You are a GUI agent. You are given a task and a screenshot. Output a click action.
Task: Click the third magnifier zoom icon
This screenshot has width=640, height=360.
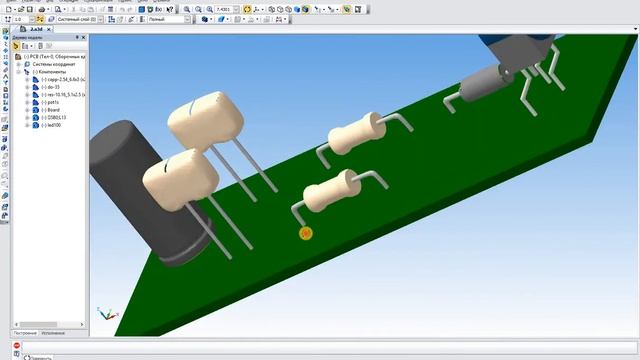pyautogui.click(x=209, y=9)
